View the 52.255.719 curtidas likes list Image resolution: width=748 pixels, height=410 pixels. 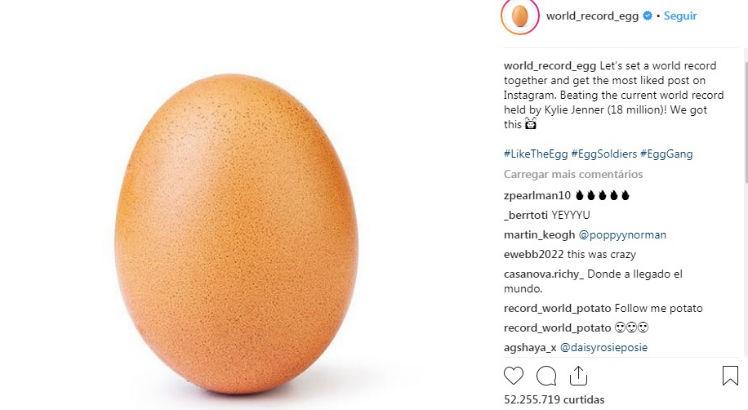(x=554, y=399)
